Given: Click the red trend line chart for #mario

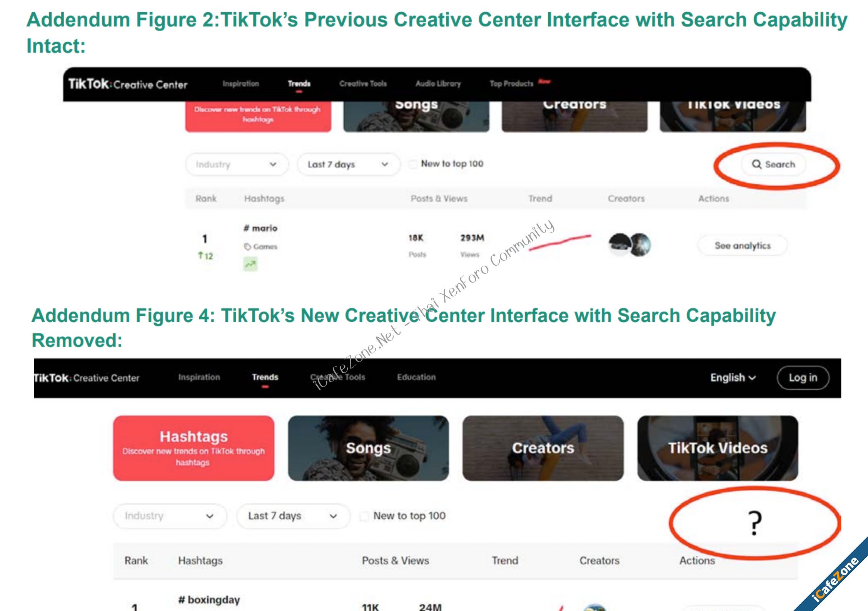Looking at the screenshot, I should (x=560, y=243).
